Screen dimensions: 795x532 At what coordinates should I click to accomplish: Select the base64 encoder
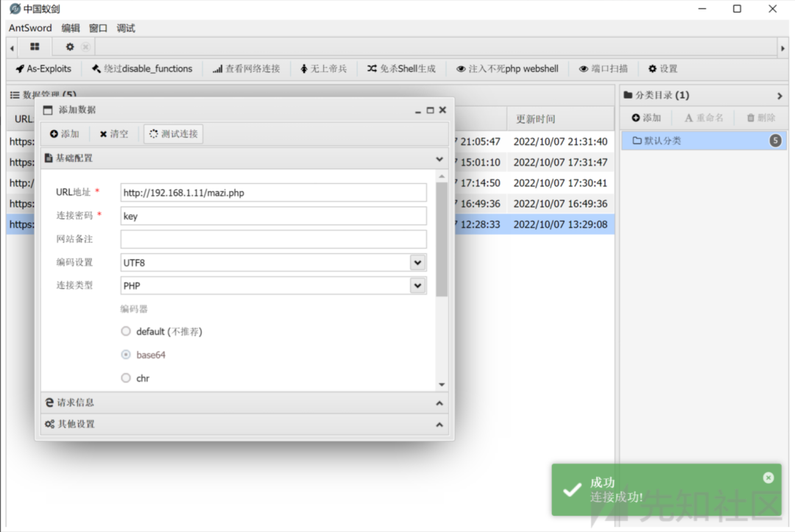tap(126, 355)
